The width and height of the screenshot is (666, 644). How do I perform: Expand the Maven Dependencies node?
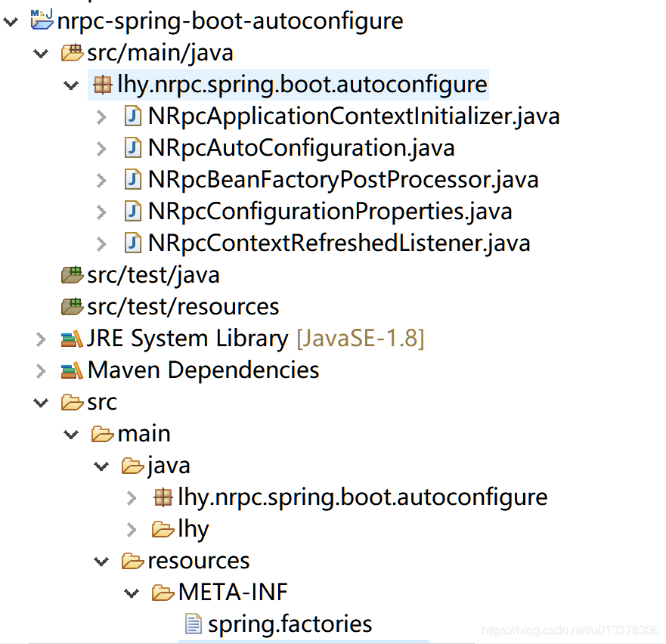pos(41,370)
